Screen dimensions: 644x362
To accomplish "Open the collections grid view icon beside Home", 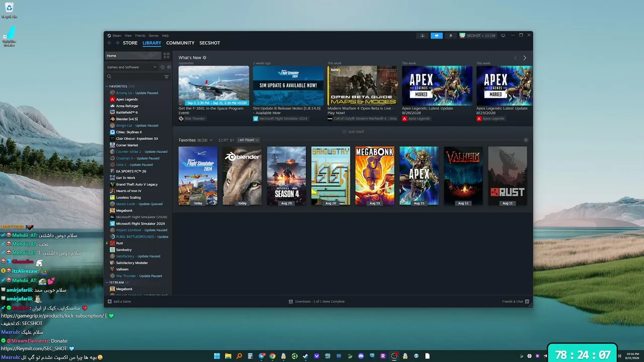I will coord(167,56).
